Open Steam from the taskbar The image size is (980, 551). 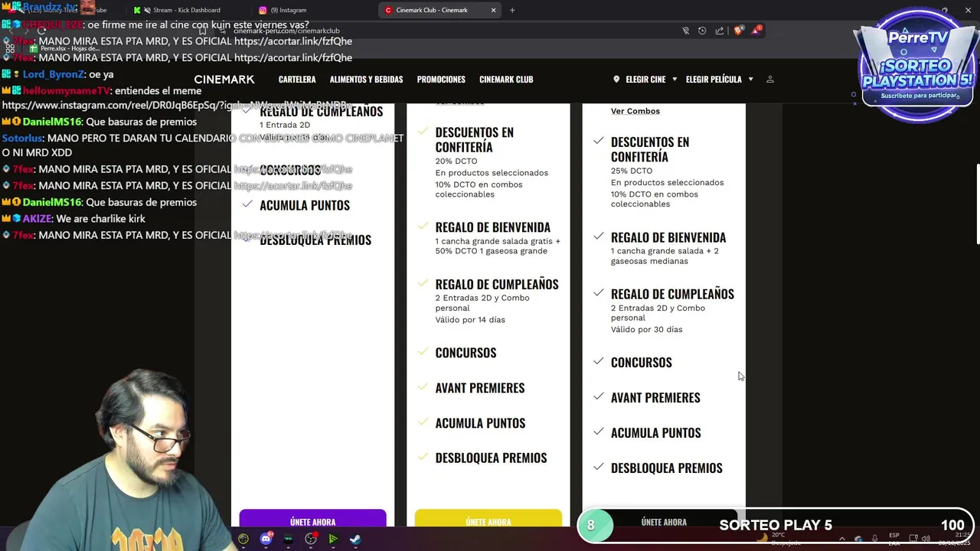point(356,539)
